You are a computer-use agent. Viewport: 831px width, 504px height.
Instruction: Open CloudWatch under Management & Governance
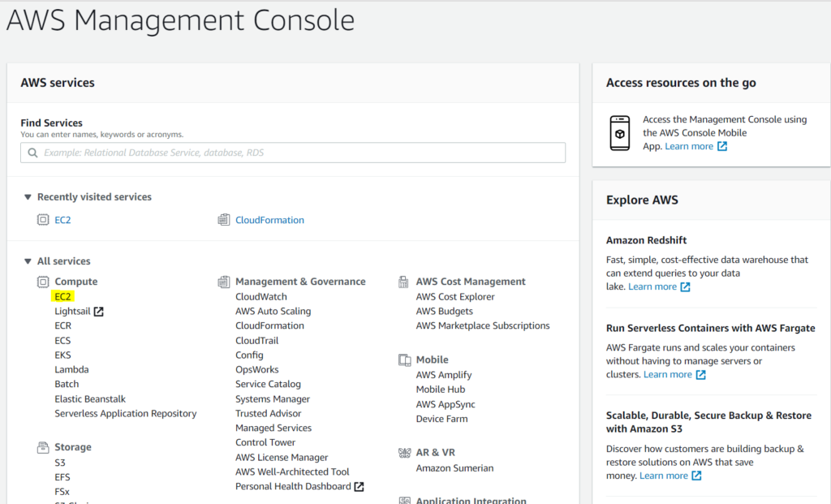(x=261, y=296)
